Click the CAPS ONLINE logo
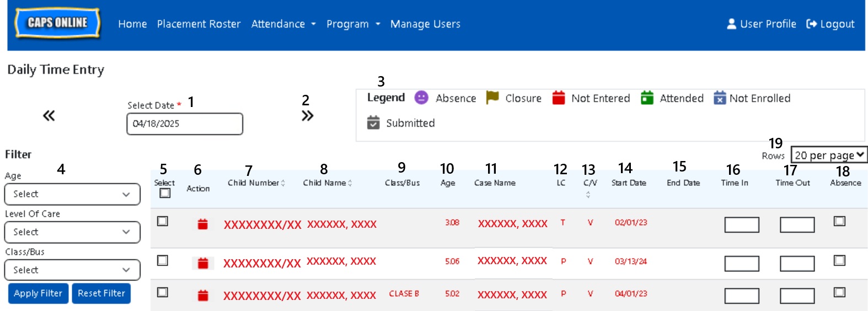Image resolution: width=868 pixels, height=311 pixels. coord(57,23)
